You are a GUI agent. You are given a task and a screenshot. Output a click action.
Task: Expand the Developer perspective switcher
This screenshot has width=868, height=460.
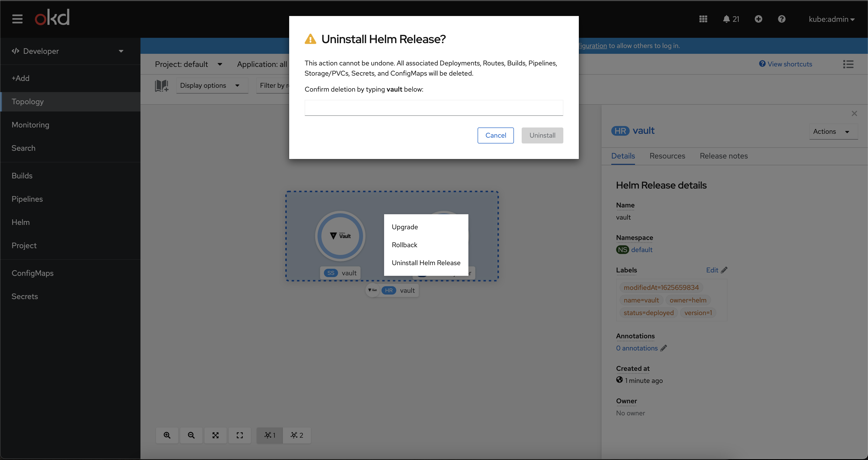tap(67, 51)
